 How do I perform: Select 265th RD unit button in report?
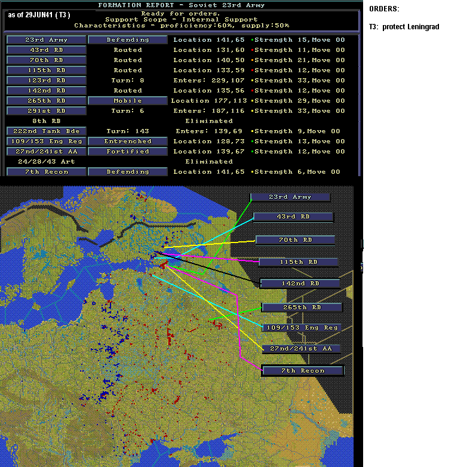click(x=47, y=101)
